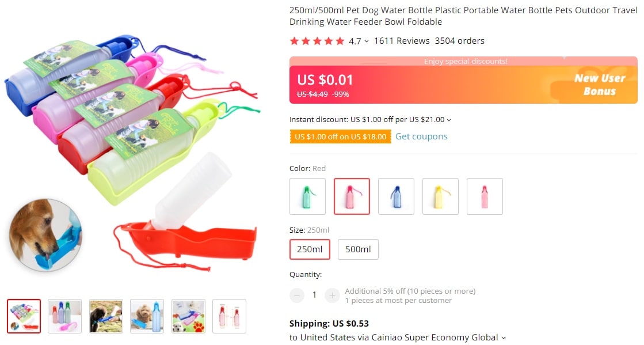This screenshot has height=345, width=644.
Task: Click the quantity minus icon
Action: [297, 295]
